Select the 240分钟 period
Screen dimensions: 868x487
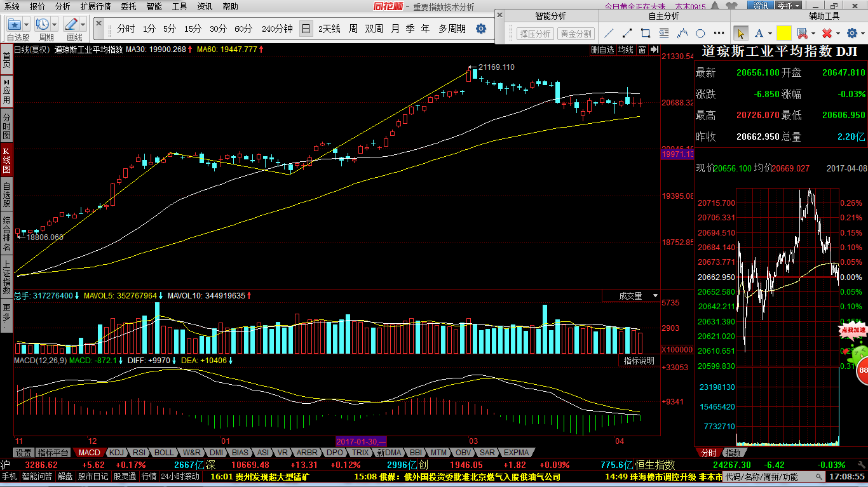point(277,29)
